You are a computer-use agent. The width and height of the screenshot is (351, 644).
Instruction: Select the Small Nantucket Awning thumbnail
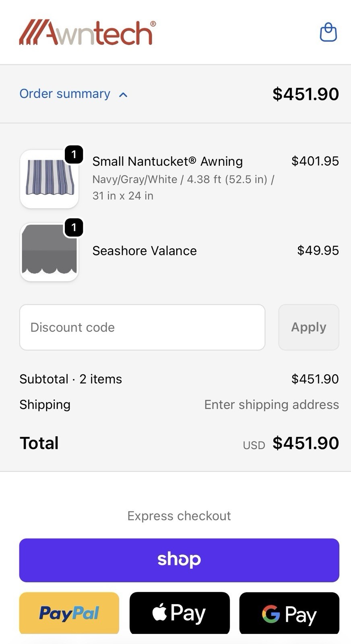(49, 179)
